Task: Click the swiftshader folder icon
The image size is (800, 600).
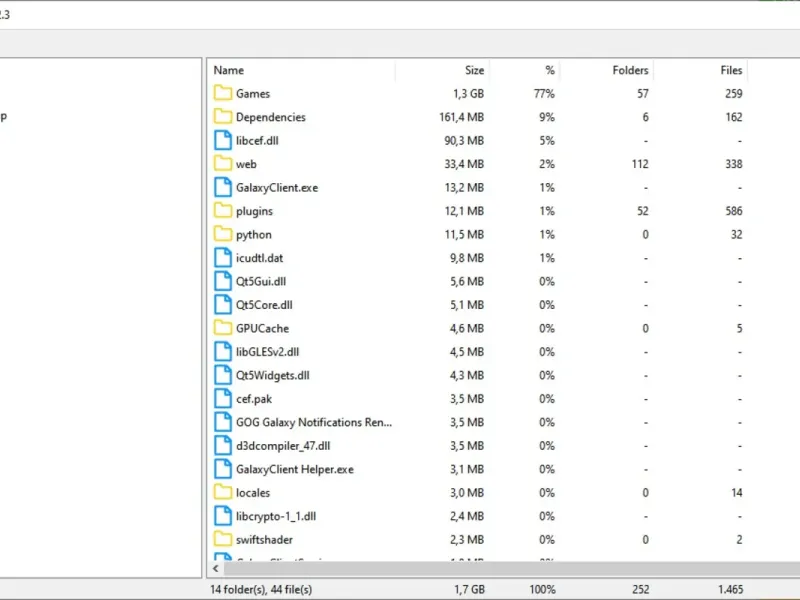Action: [222, 539]
